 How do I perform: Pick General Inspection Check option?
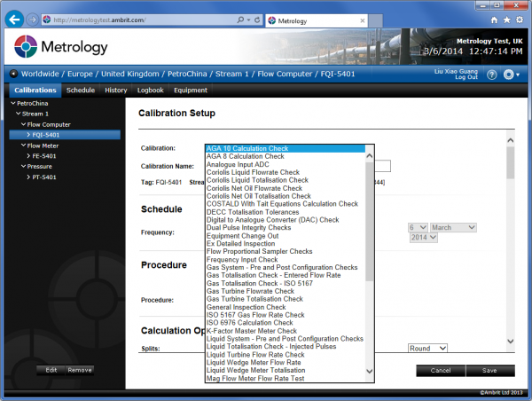[286, 307]
